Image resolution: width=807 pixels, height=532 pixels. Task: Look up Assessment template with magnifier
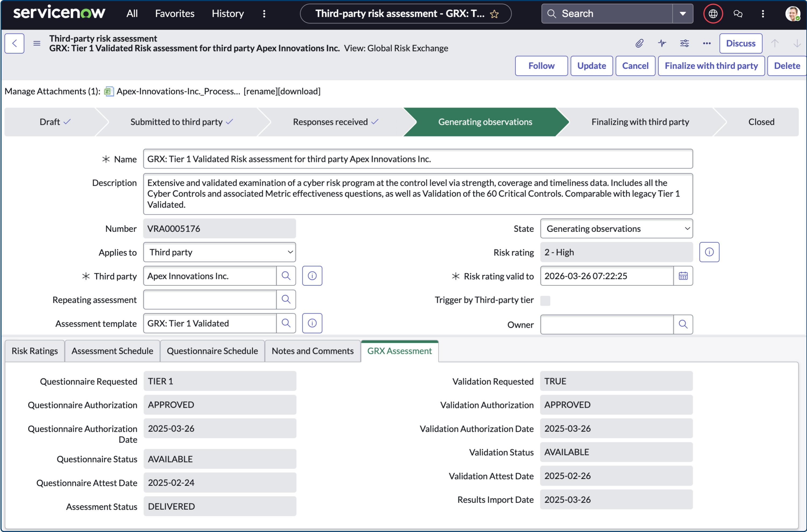coord(286,323)
